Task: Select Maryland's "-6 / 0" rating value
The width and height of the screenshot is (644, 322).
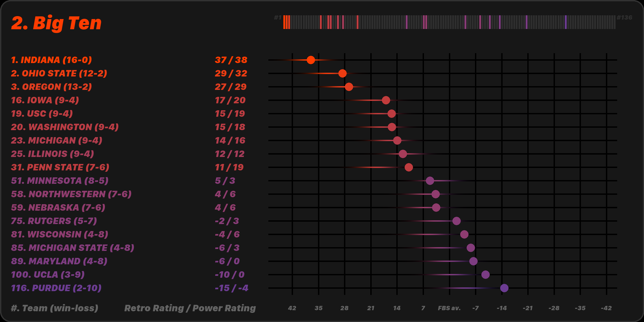Action: click(227, 261)
